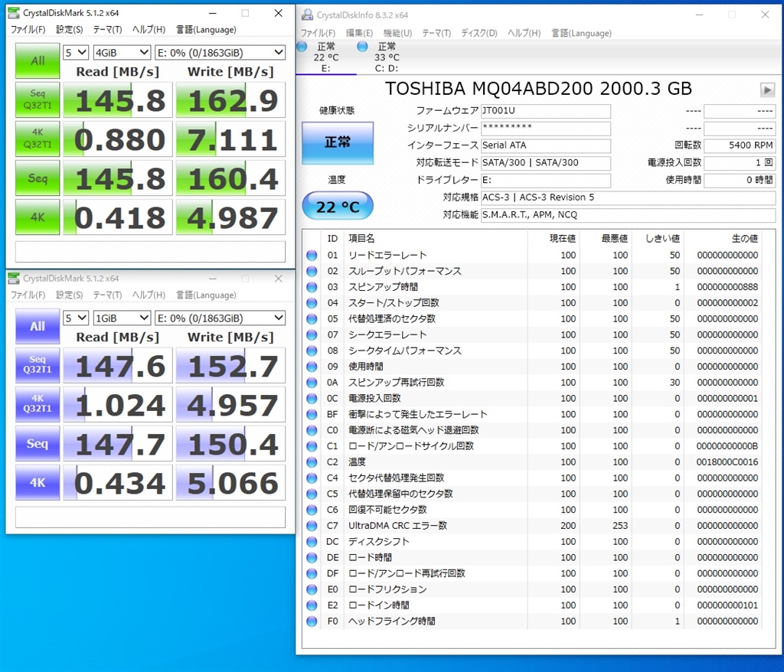The width and height of the screenshot is (784, 672).
Task: Click the 生の値 column header
Action: 744,239
